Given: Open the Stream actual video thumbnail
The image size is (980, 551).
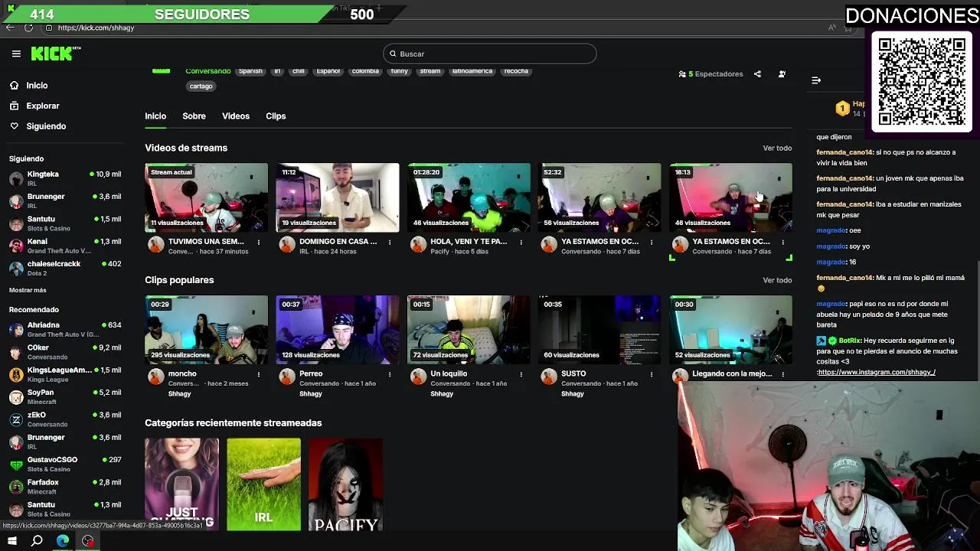Looking at the screenshot, I should [206, 197].
